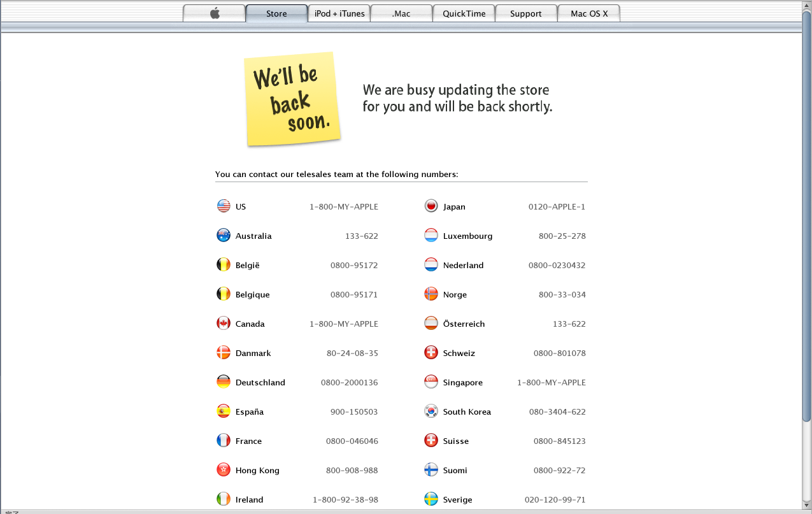812x514 pixels.
Task: Click the Suomi flag icon
Action: coord(431,469)
